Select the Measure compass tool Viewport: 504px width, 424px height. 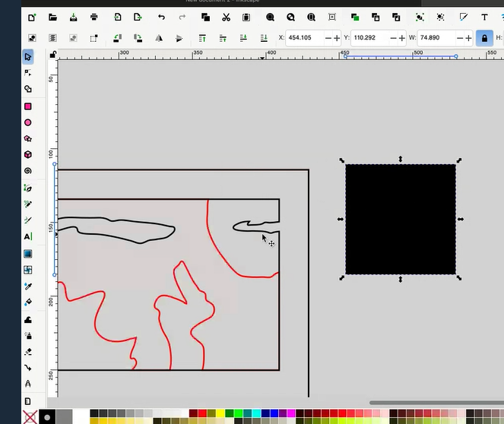28,384
